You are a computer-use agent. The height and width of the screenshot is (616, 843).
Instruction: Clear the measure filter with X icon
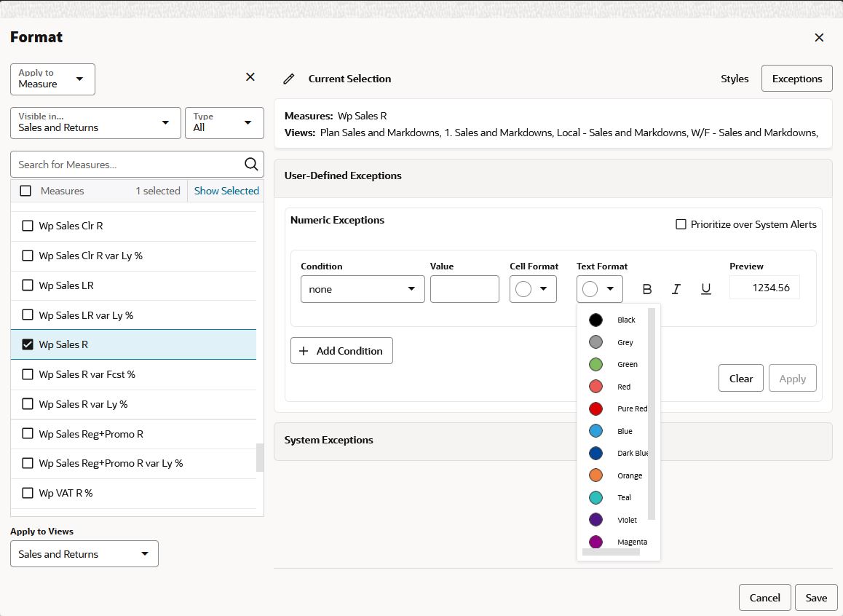250,77
